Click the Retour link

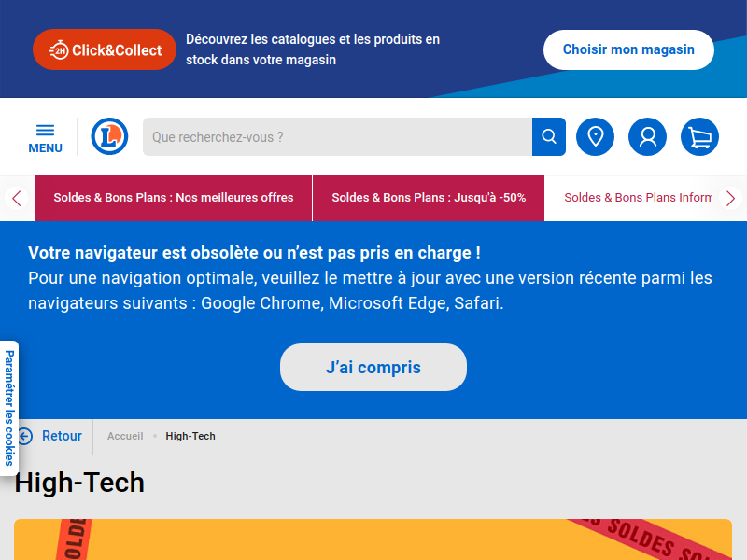62,436
